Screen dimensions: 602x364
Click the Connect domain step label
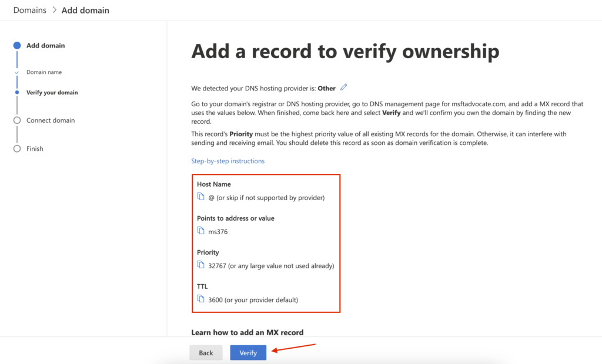click(x=51, y=120)
